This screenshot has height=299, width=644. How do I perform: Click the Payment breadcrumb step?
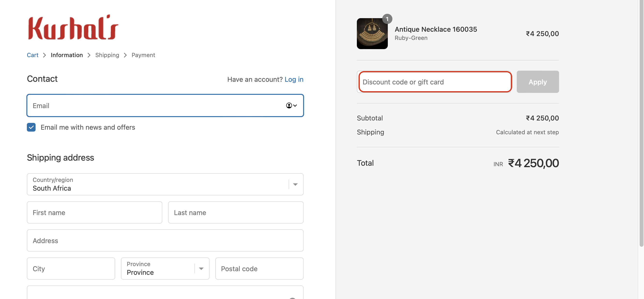coord(143,55)
